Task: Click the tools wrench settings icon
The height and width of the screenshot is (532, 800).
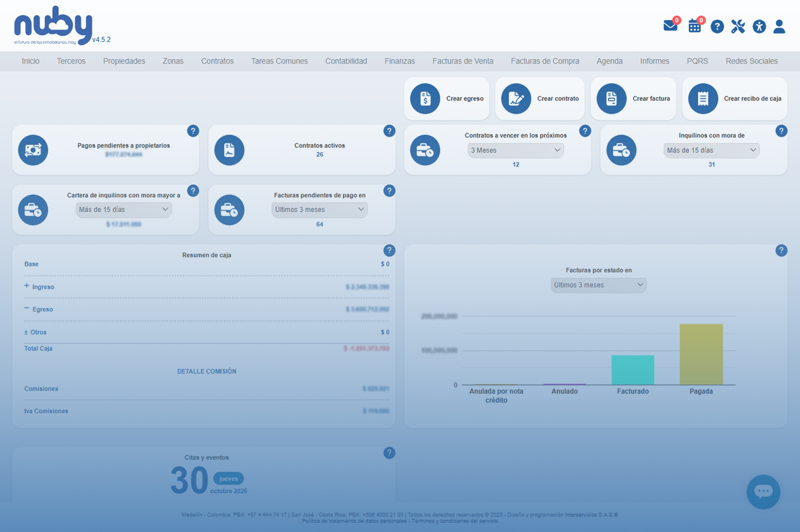Action: pos(738,26)
